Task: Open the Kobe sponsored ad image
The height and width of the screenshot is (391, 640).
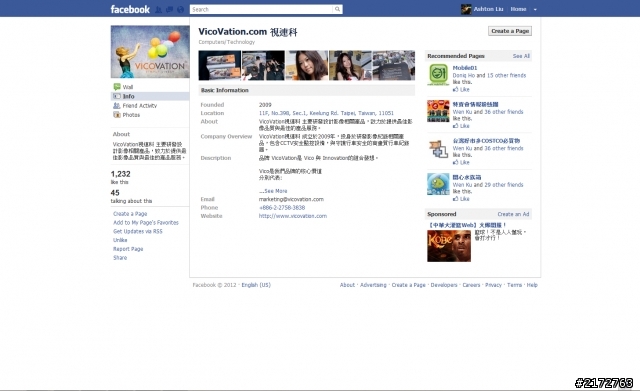Action: [449, 246]
